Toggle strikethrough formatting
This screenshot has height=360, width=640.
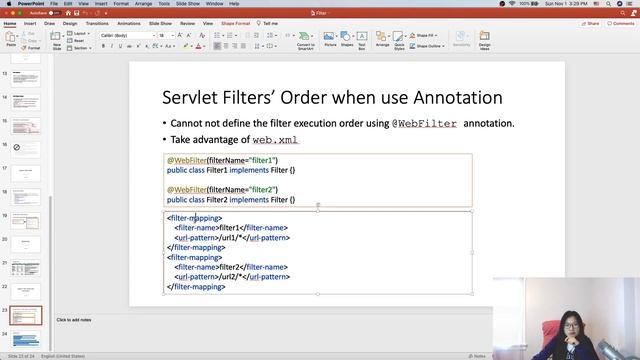pos(129,46)
